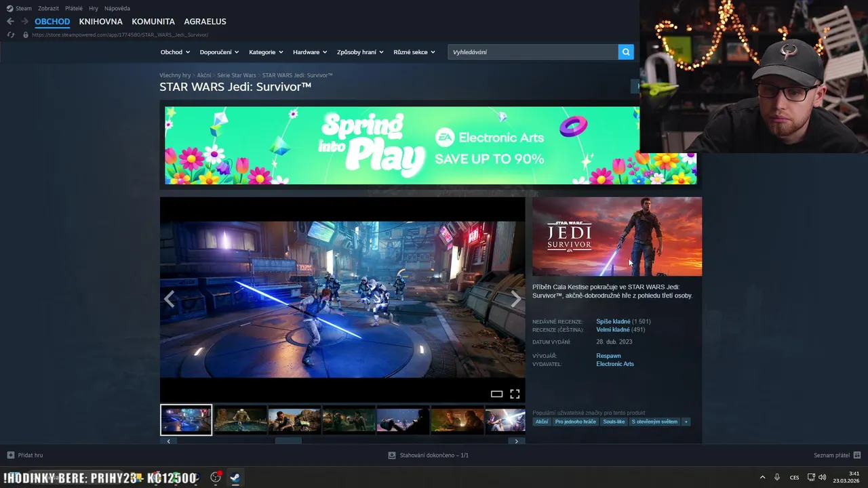Expand Různé sekce dropdown
The height and width of the screenshot is (488, 868).
tap(414, 52)
